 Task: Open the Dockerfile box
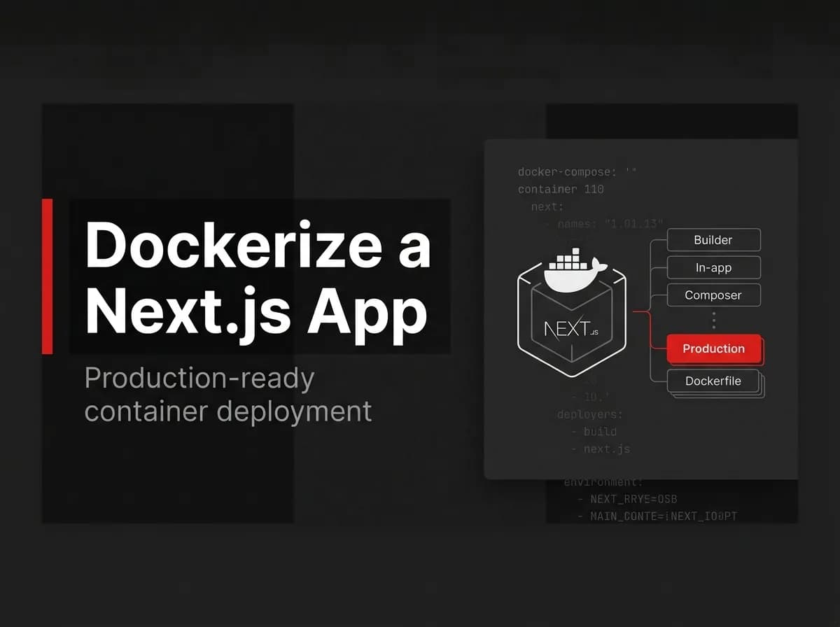713,381
